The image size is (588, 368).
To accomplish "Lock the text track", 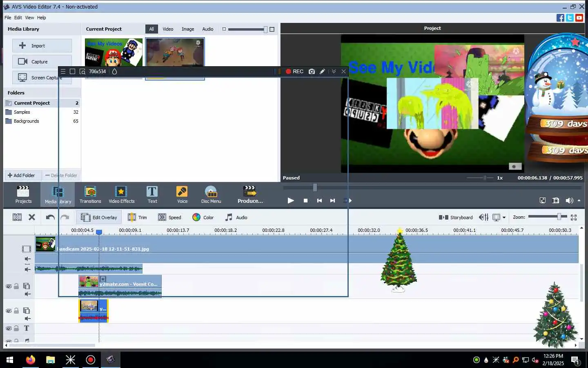I will 16,328.
